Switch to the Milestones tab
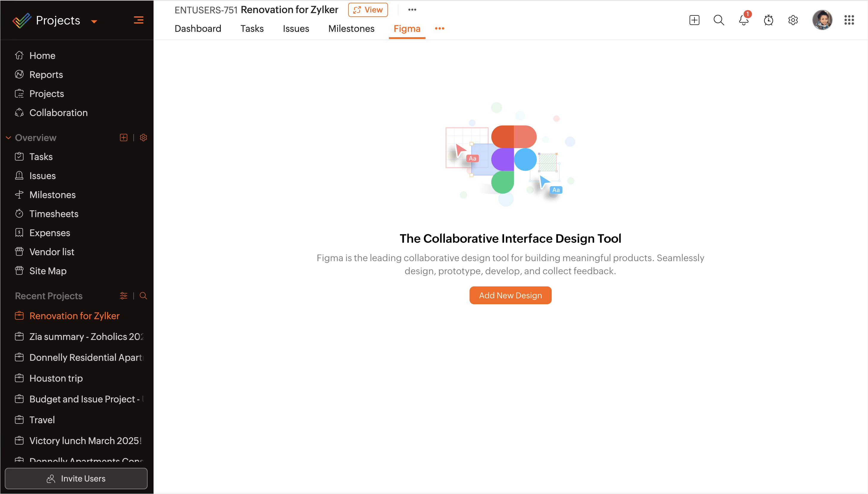868x494 pixels. [351, 29]
